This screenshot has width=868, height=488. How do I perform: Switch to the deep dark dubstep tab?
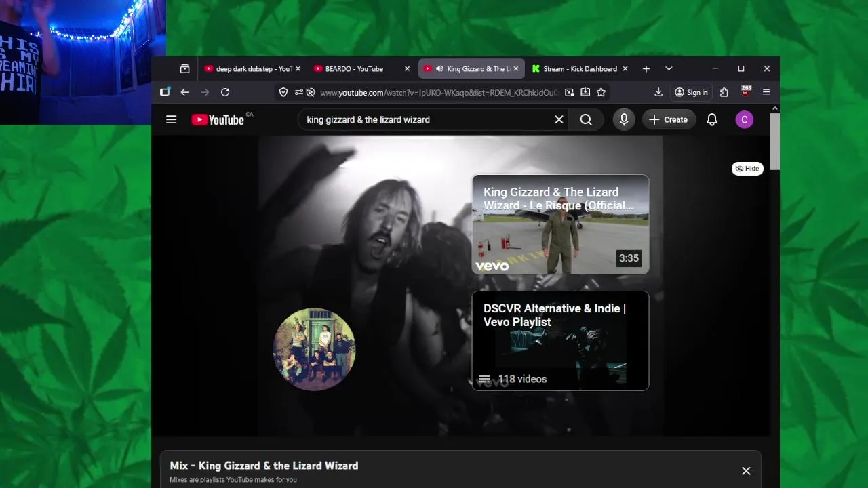(x=252, y=68)
